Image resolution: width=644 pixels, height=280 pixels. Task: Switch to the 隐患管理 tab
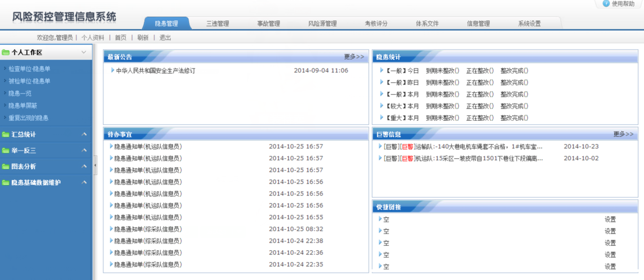166,24
